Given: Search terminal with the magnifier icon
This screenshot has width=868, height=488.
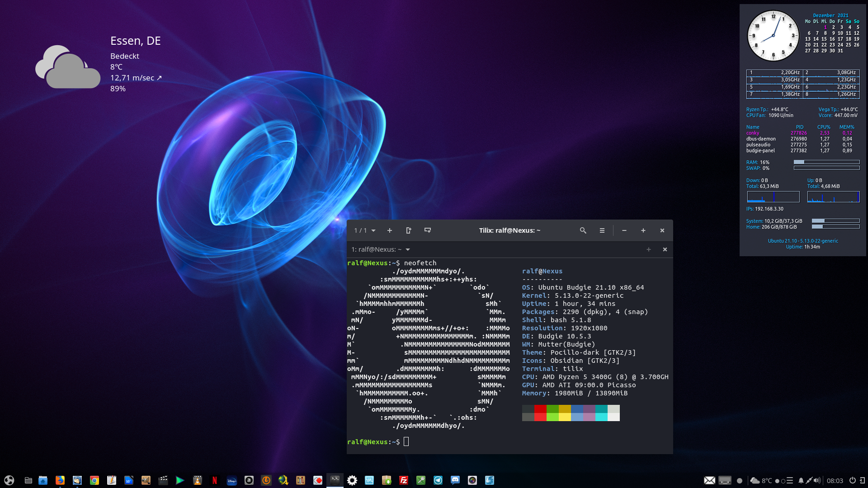Looking at the screenshot, I should click(x=583, y=230).
